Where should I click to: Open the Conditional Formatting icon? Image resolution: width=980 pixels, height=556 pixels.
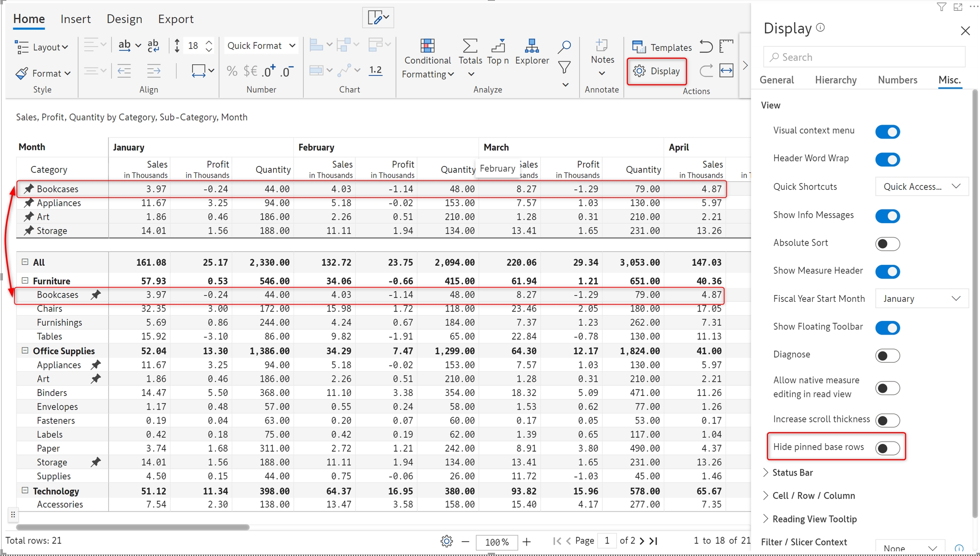(427, 46)
